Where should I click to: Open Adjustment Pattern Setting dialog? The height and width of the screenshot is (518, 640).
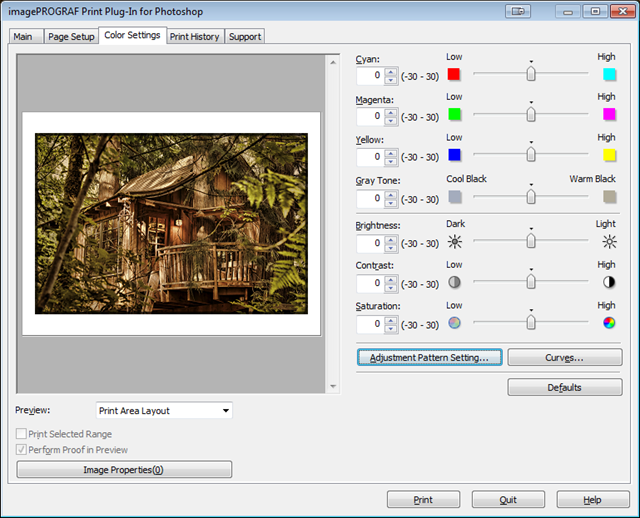coord(429,357)
